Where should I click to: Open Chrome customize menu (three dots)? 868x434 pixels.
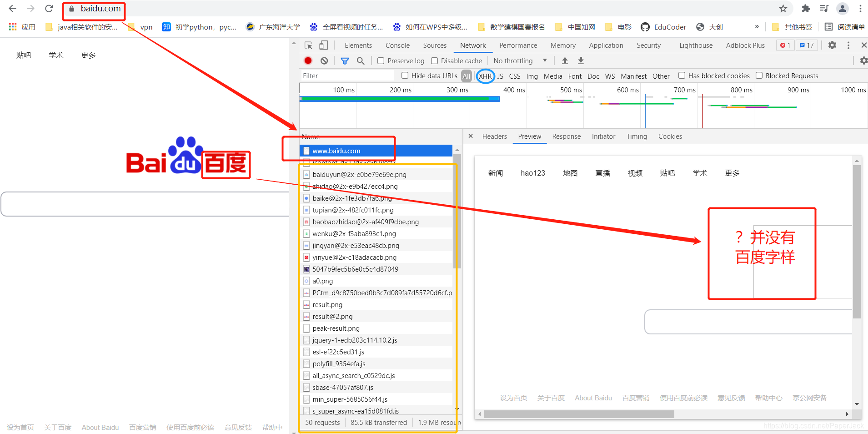(860, 8)
